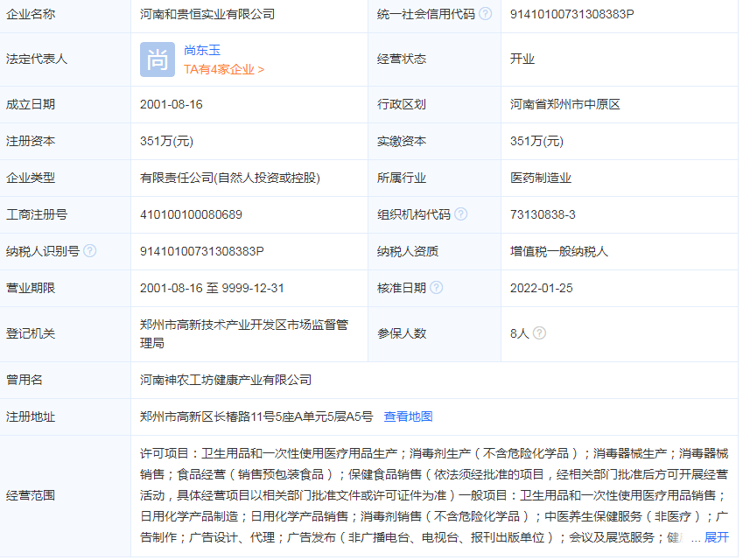Click former name 河南神农工坊健康产业有限公司
The width and height of the screenshot is (750, 560).
(225, 380)
